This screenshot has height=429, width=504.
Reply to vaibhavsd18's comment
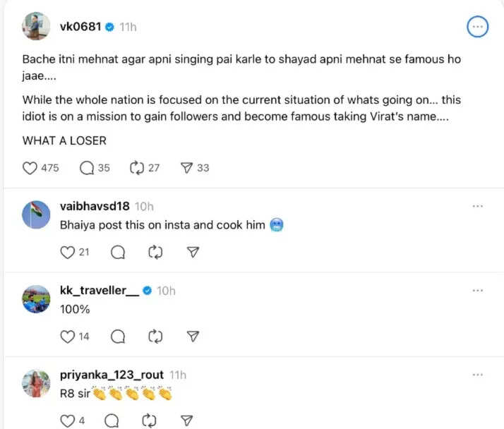[118, 252]
